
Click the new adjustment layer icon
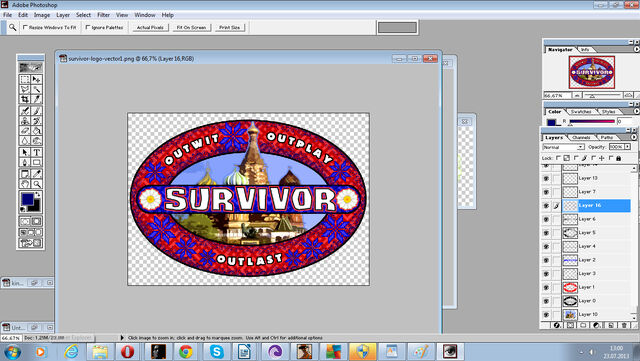point(597,325)
